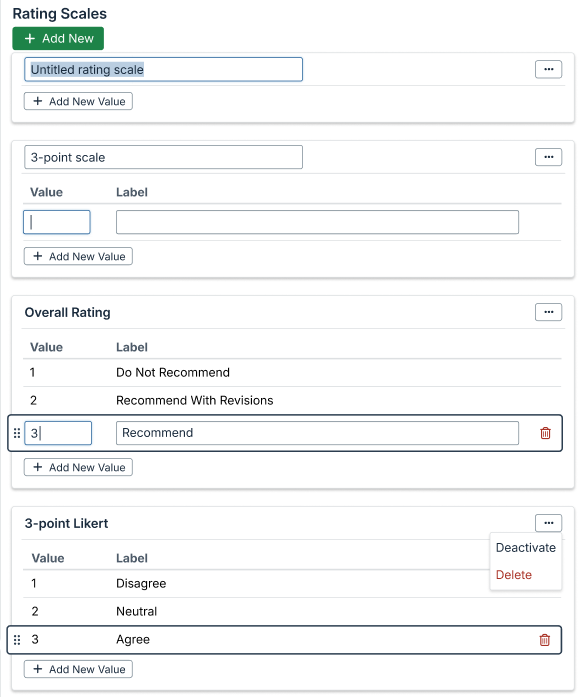Edit the value field containing 3 in Overall Rating

tap(58, 433)
